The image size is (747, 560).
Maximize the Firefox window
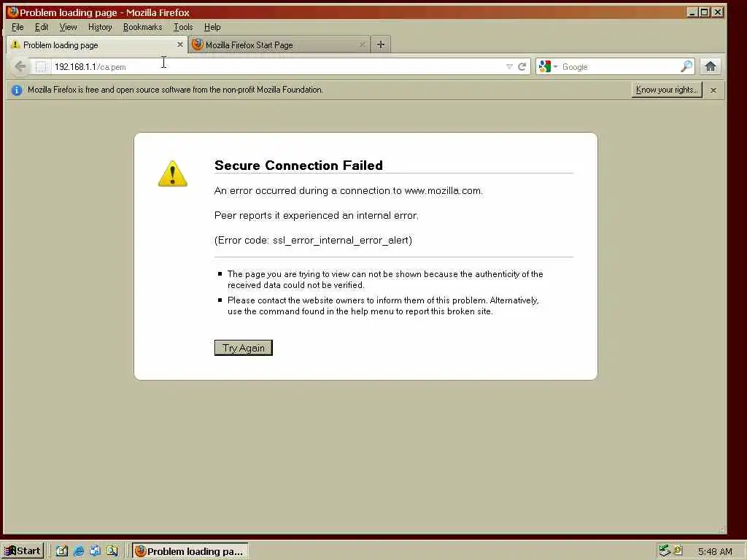[705, 12]
